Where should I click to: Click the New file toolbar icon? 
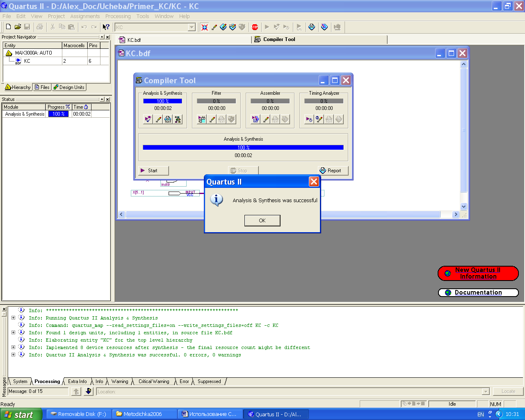point(8,27)
